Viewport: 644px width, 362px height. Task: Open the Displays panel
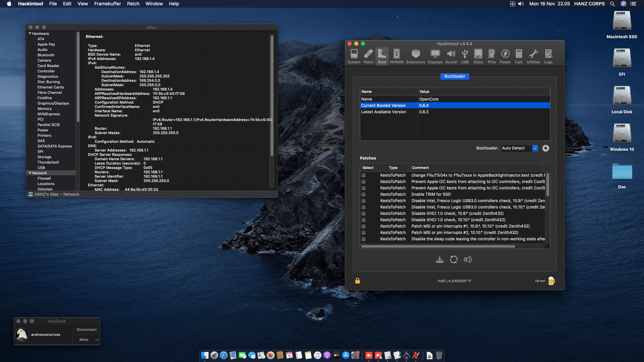(435, 56)
